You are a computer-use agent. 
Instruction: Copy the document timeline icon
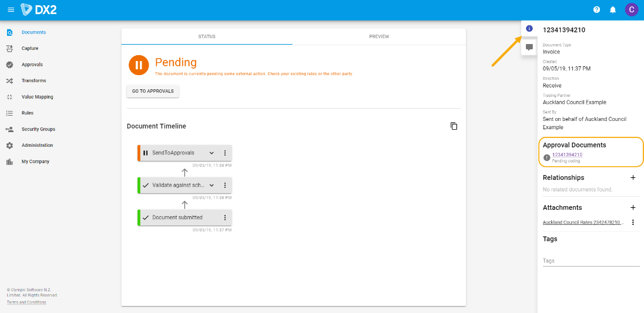[454, 126]
